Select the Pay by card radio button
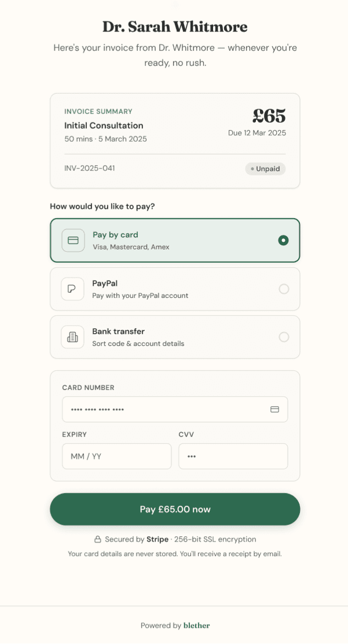This screenshot has width=348, height=644. pyautogui.click(x=283, y=240)
